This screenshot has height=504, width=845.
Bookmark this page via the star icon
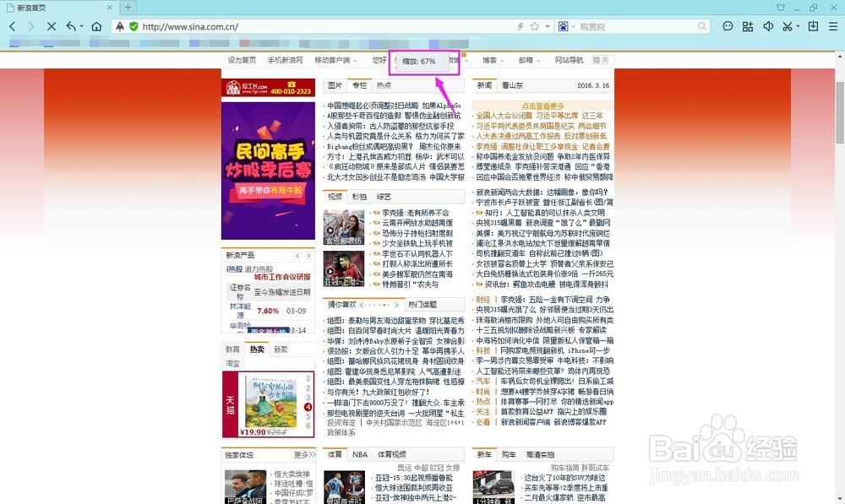tap(535, 26)
